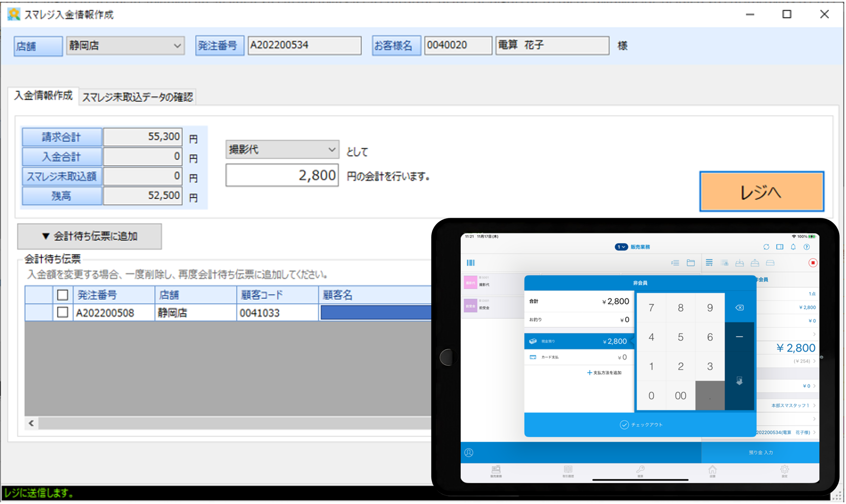Screen dimensions: 846x504
Task: Tap the backspace key on keypad
Action: click(739, 308)
